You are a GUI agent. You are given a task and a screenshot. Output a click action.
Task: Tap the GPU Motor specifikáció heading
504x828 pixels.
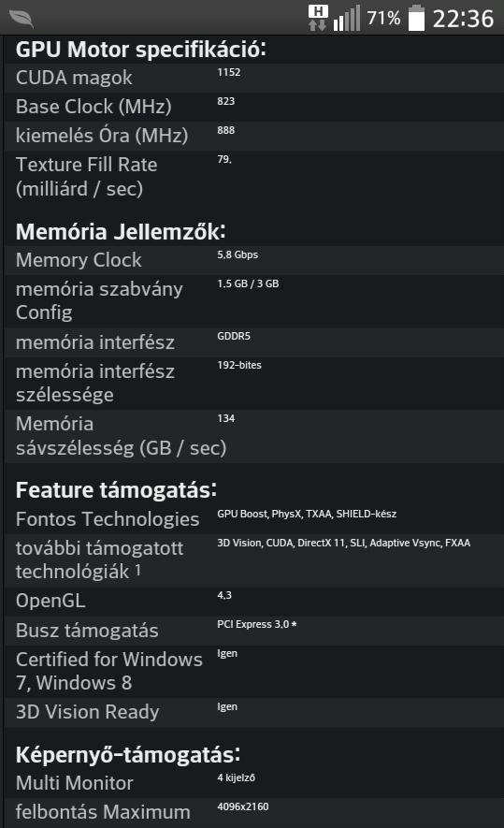(141, 50)
